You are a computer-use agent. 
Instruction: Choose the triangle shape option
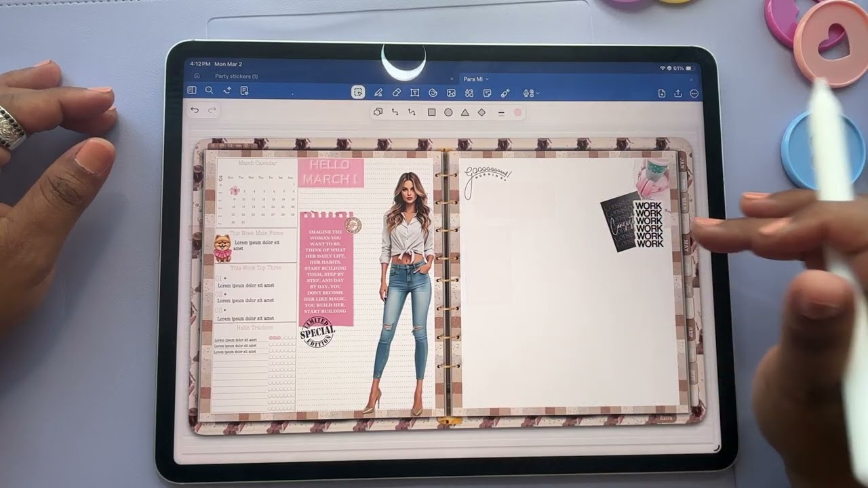click(465, 113)
